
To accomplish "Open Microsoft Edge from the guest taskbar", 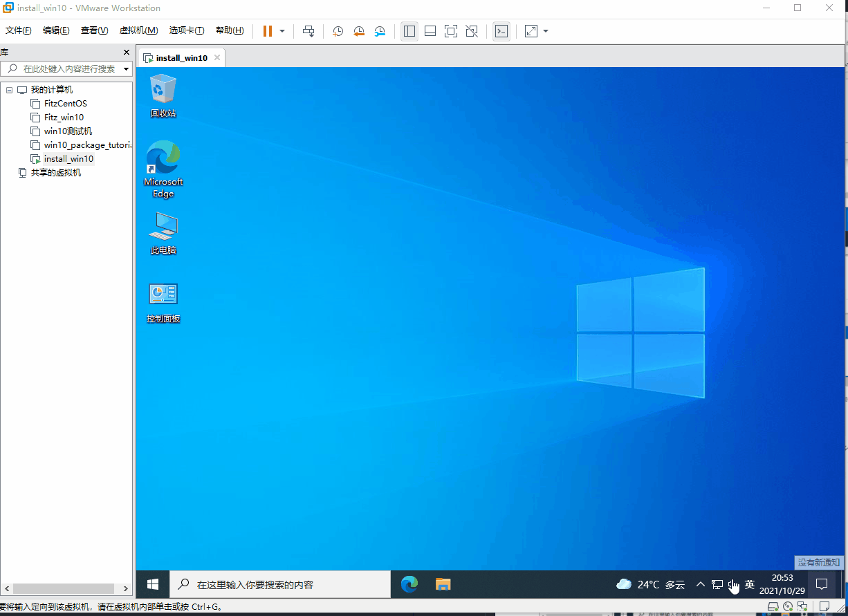I will [x=409, y=584].
